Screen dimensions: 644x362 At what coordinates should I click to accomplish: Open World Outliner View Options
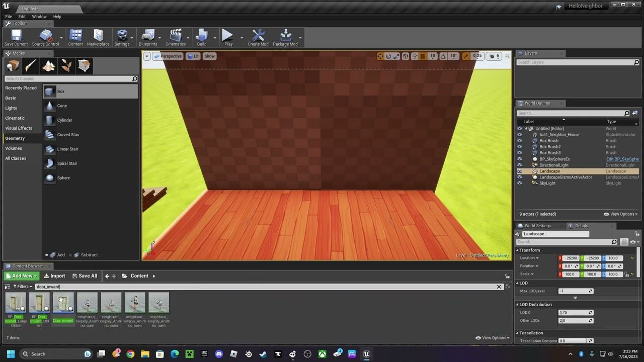pyautogui.click(x=620, y=214)
